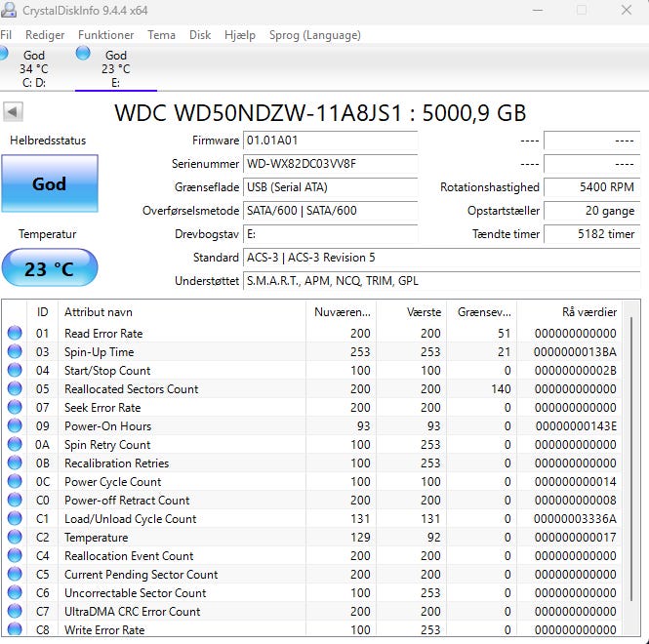The width and height of the screenshot is (649, 644).
Task: Click raw value 000000013BA
Action: [575, 352]
